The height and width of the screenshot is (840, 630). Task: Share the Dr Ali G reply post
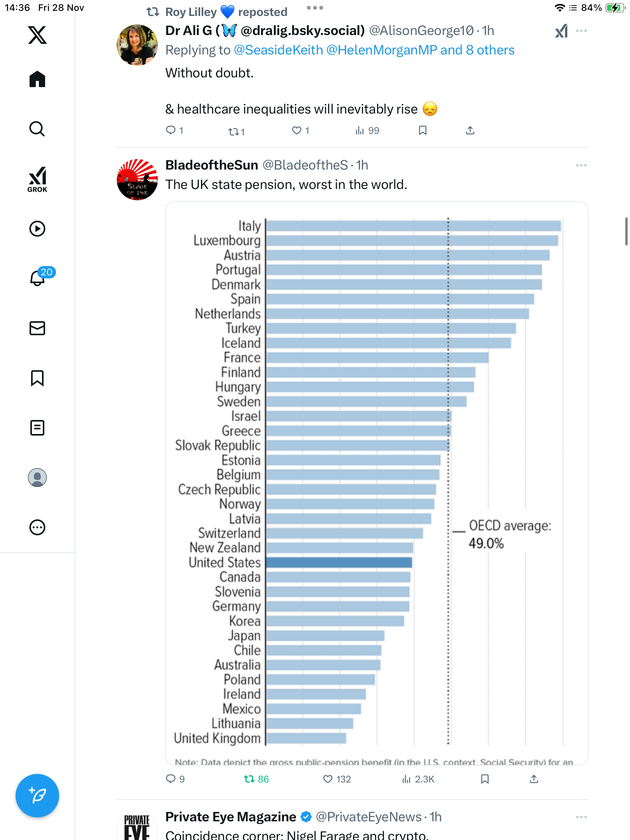pos(470,131)
